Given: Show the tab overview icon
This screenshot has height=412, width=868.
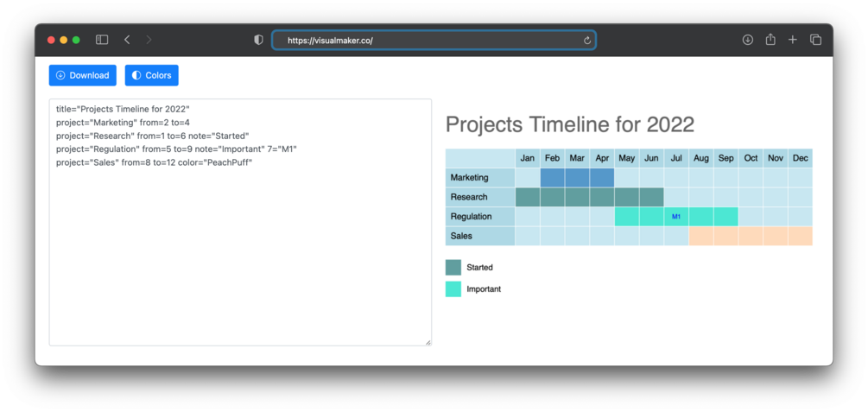Looking at the screenshot, I should coord(815,40).
